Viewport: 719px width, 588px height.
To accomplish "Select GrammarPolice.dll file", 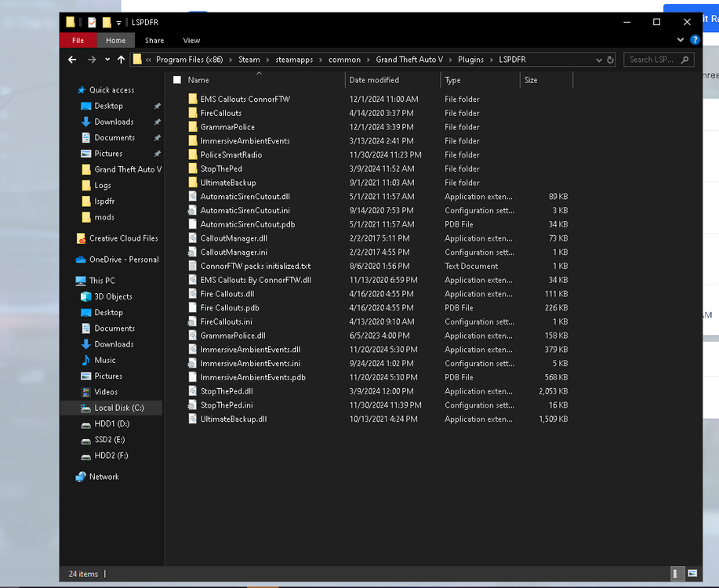I will (x=233, y=336).
